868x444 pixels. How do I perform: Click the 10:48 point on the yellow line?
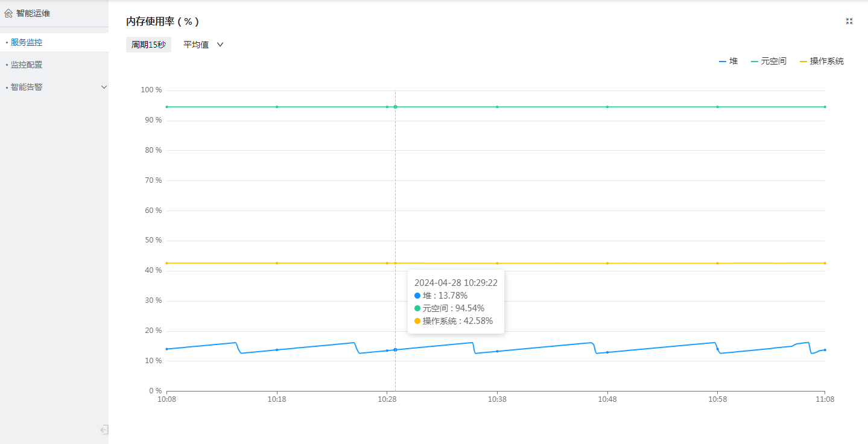[x=607, y=263]
